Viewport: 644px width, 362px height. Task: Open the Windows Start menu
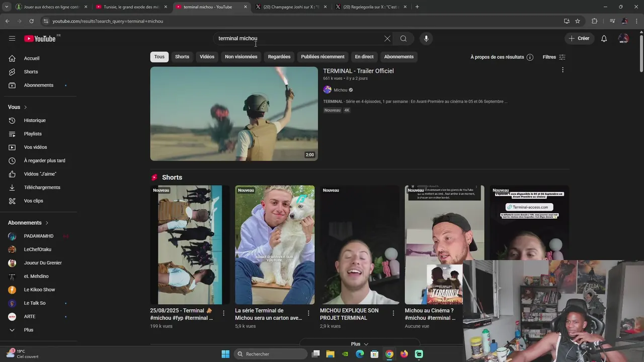tap(225, 354)
